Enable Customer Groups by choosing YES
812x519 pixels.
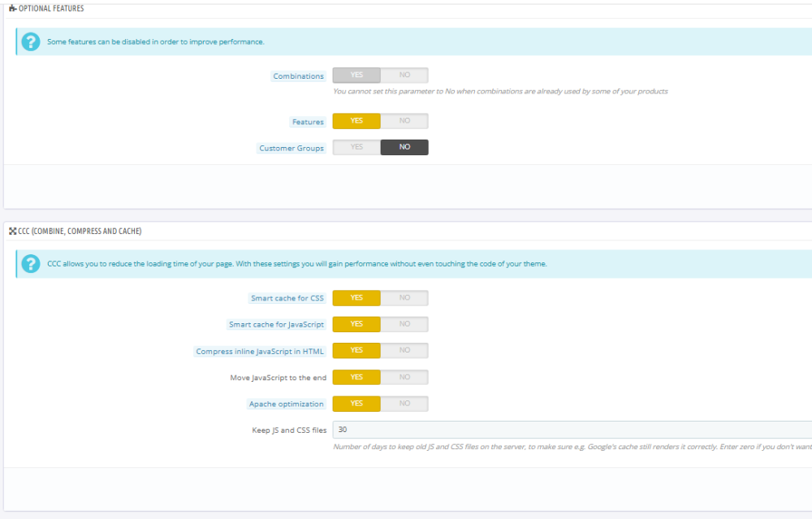point(356,148)
